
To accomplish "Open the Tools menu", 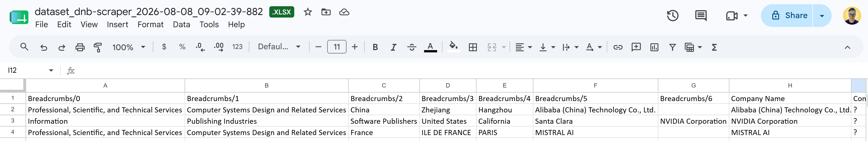I will [x=209, y=25].
